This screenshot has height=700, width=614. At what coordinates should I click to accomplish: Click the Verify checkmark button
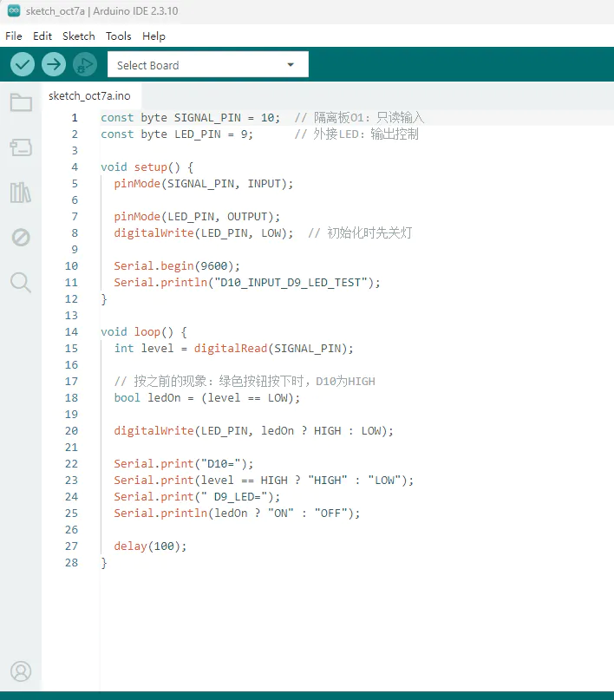point(23,64)
